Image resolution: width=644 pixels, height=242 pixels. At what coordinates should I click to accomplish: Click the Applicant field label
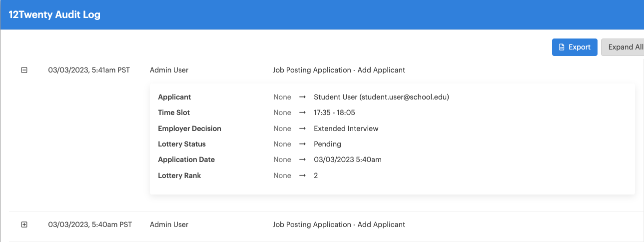pyautogui.click(x=174, y=97)
